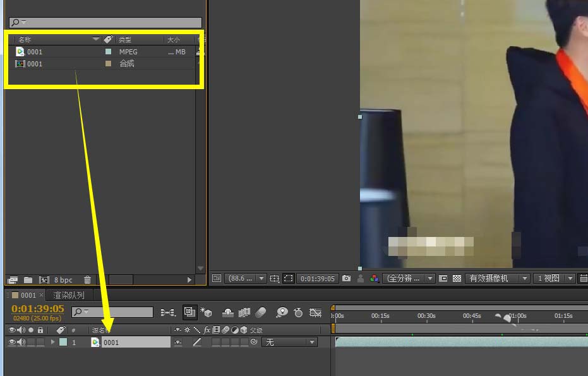Click timeline ruler at 00:30s
Image resolution: width=588 pixels, height=376 pixels.
pos(427,316)
